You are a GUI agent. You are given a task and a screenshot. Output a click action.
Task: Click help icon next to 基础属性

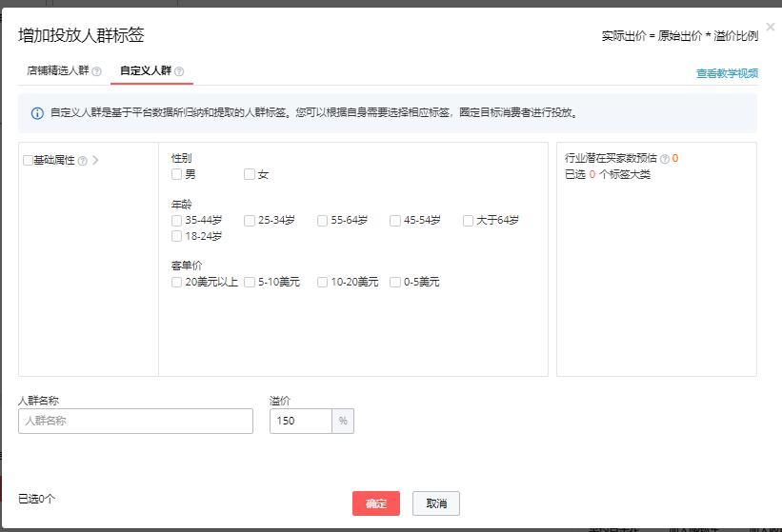click(x=82, y=161)
